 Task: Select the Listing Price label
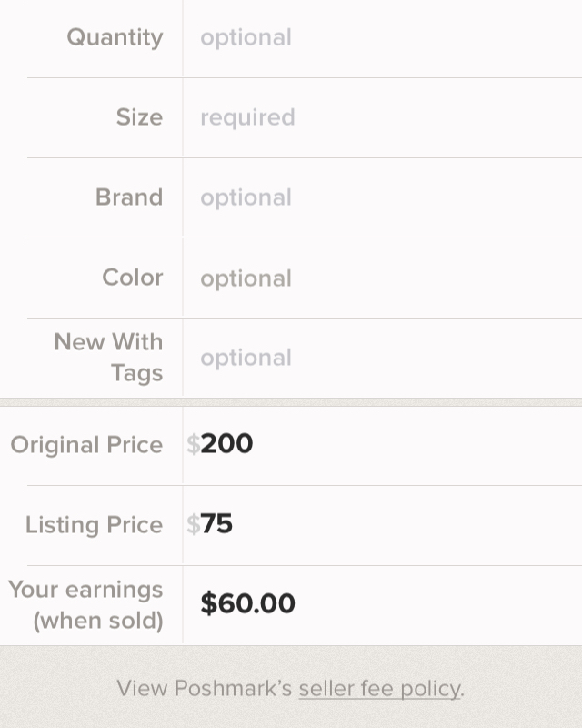pyautogui.click(x=94, y=525)
